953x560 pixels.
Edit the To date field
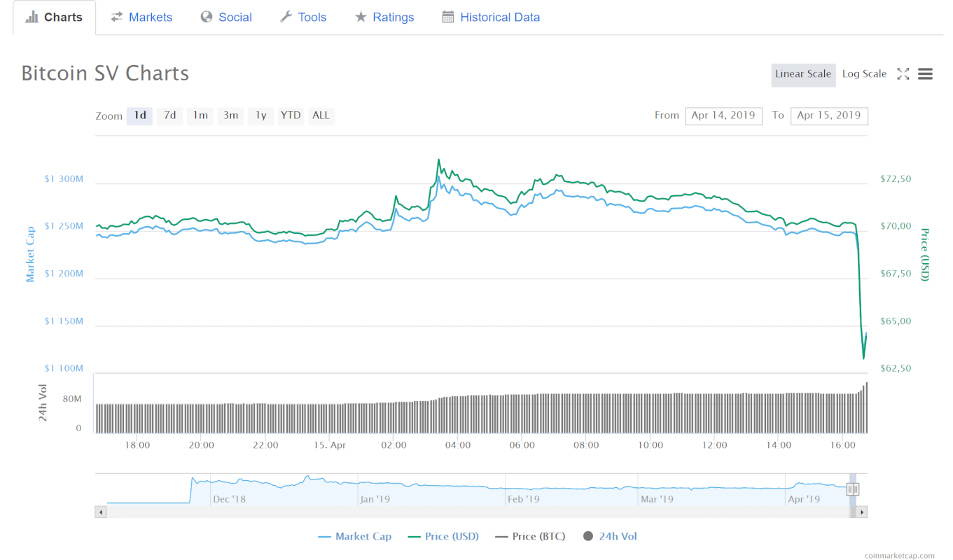coord(829,115)
